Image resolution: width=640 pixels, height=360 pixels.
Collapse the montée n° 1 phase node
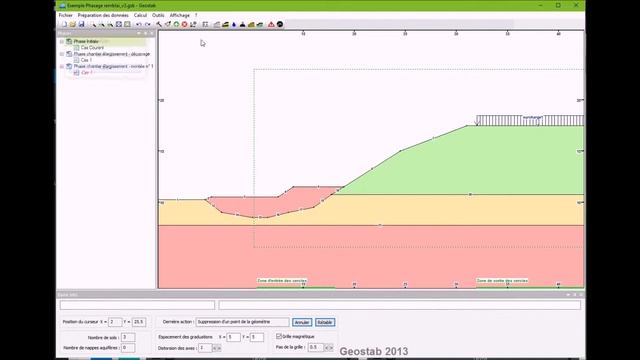(x=62, y=66)
